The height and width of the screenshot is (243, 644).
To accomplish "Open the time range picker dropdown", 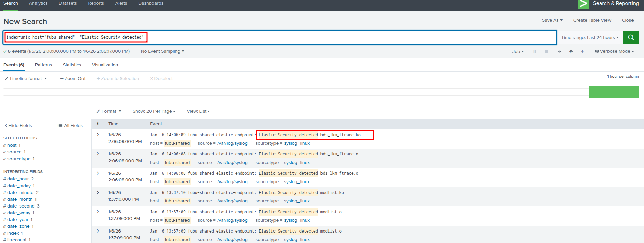I will click(590, 38).
